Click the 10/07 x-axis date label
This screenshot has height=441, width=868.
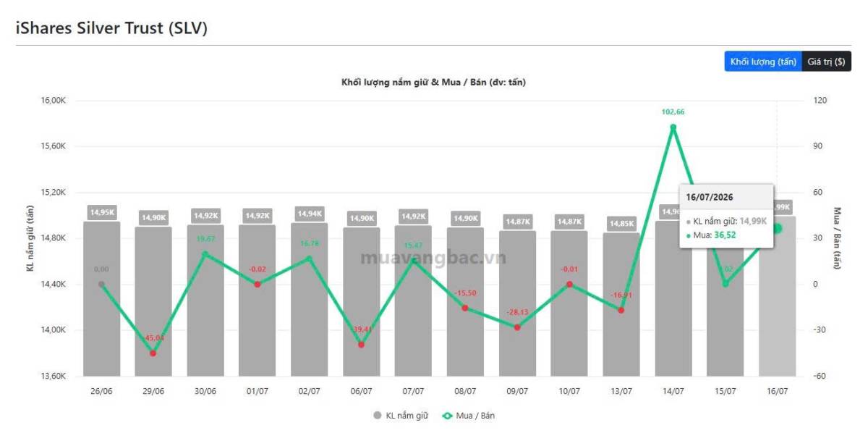[569, 391]
